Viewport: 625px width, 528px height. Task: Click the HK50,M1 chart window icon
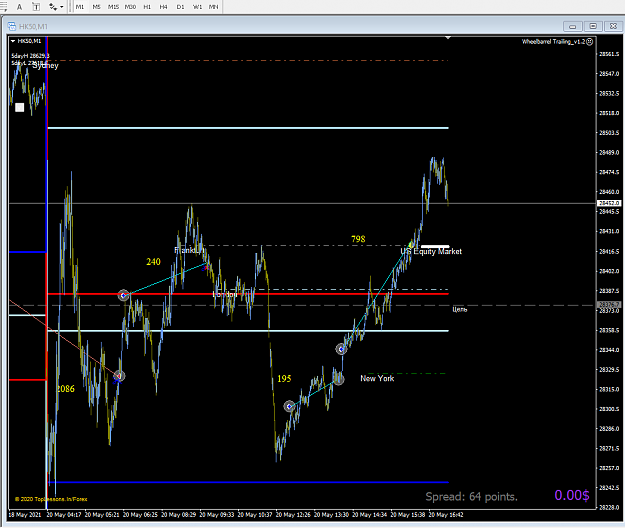[x=12, y=26]
